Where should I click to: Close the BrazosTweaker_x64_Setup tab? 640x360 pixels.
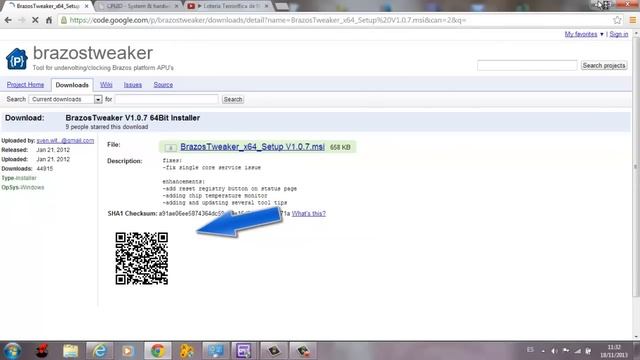(87, 6)
